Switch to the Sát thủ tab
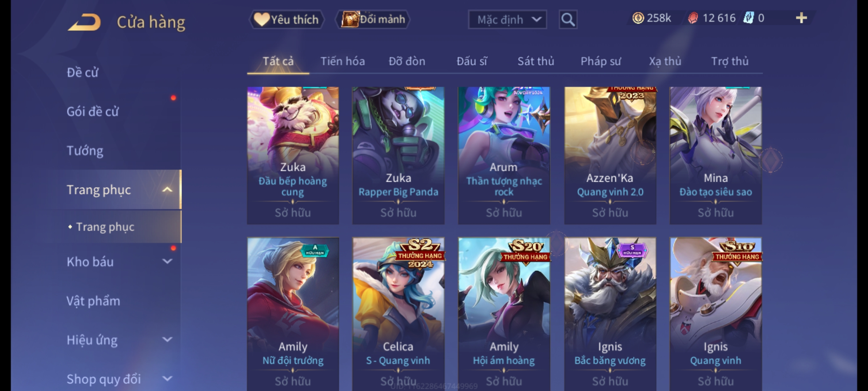The image size is (868, 391). 536,61
